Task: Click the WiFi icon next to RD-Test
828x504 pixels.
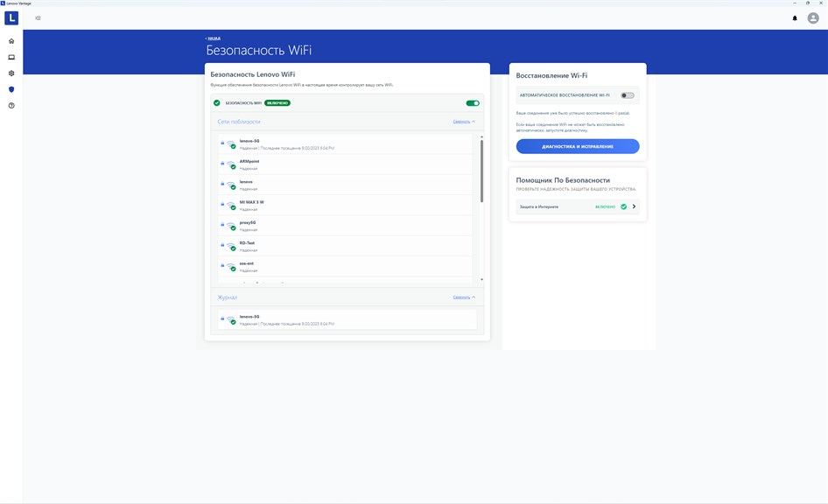Action: (231, 247)
